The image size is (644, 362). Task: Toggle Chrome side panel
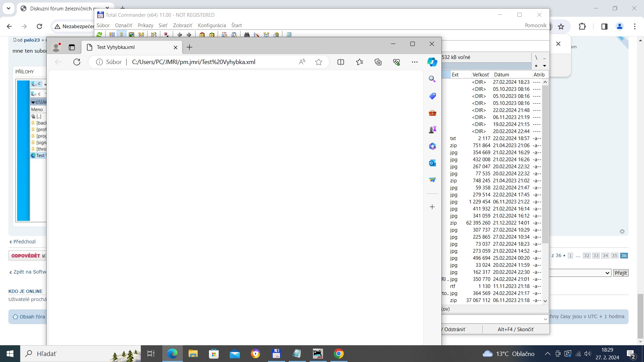604,26
